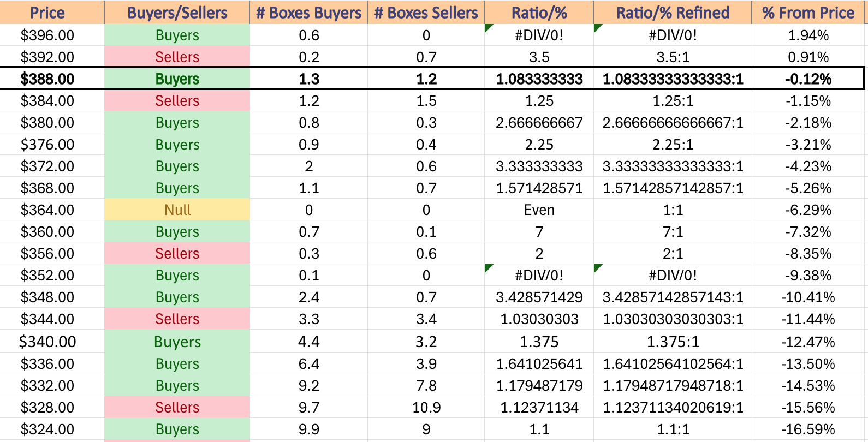This screenshot has width=868, height=442.
Task: Select the % From Price header cell
Action: [x=808, y=13]
